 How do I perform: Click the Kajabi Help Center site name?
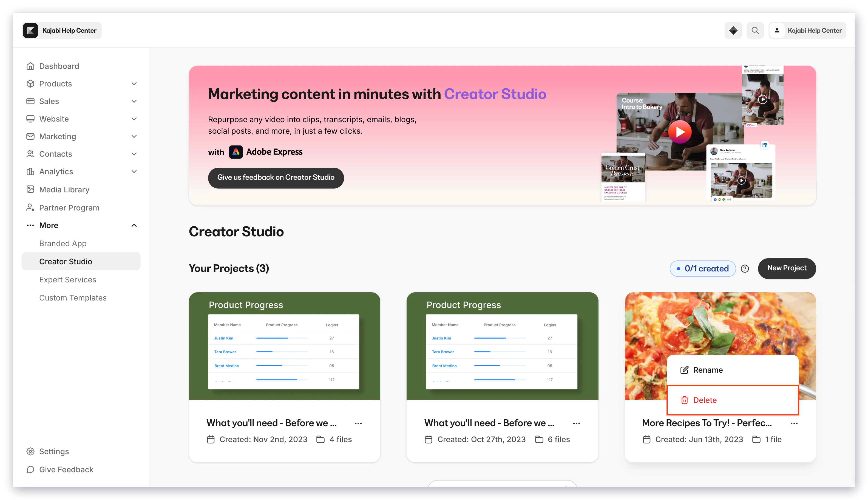pos(69,30)
